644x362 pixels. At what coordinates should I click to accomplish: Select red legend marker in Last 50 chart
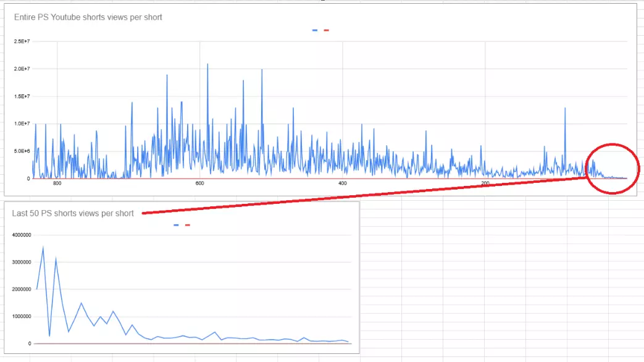pos(188,225)
